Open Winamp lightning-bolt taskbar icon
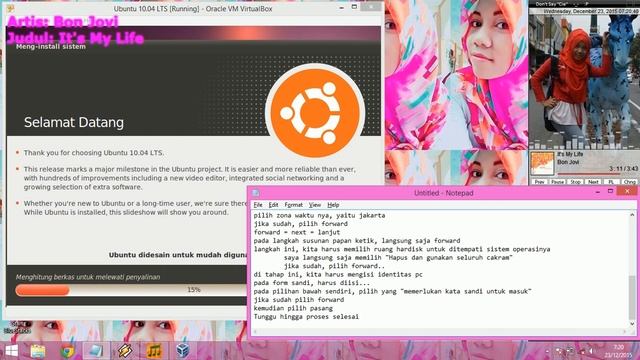640x360 pixels. pyautogui.click(x=125, y=351)
